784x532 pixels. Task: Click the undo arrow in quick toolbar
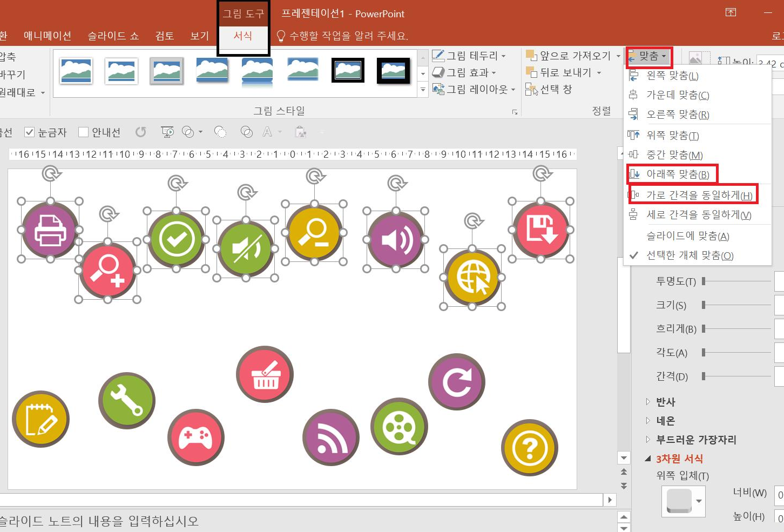(x=141, y=132)
